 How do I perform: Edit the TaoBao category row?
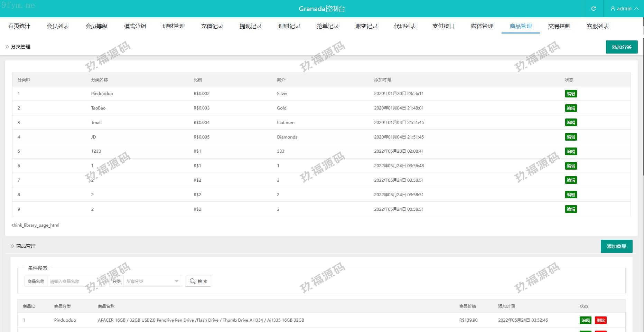pyautogui.click(x=571, y=108)
